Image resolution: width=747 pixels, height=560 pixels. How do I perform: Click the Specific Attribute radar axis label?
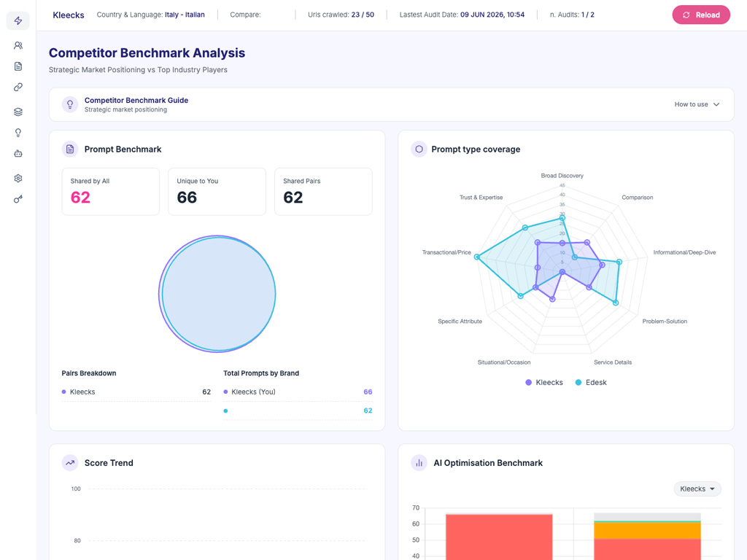pyautogui.click(x=460, y=322)
